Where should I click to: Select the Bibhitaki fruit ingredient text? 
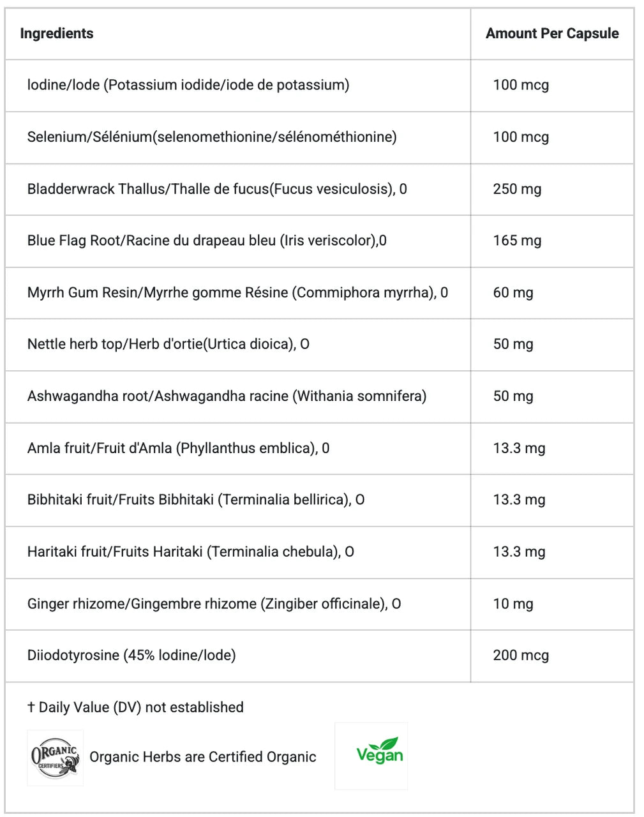(x=196, y=500)
